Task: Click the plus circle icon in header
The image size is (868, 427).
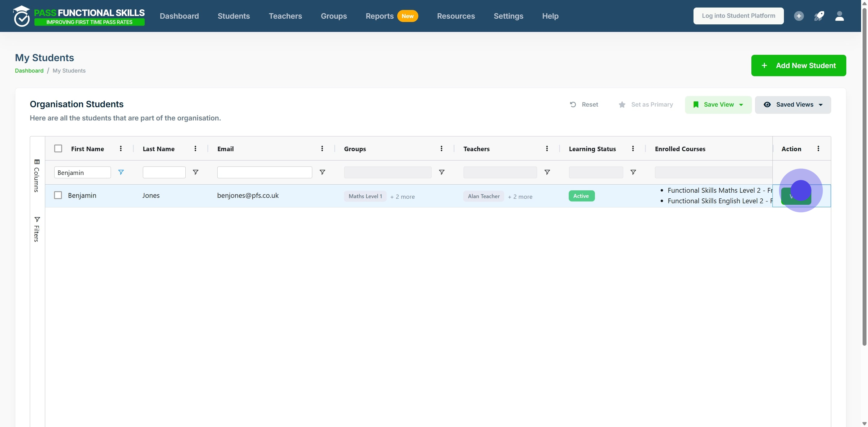Action: point(799,16)
